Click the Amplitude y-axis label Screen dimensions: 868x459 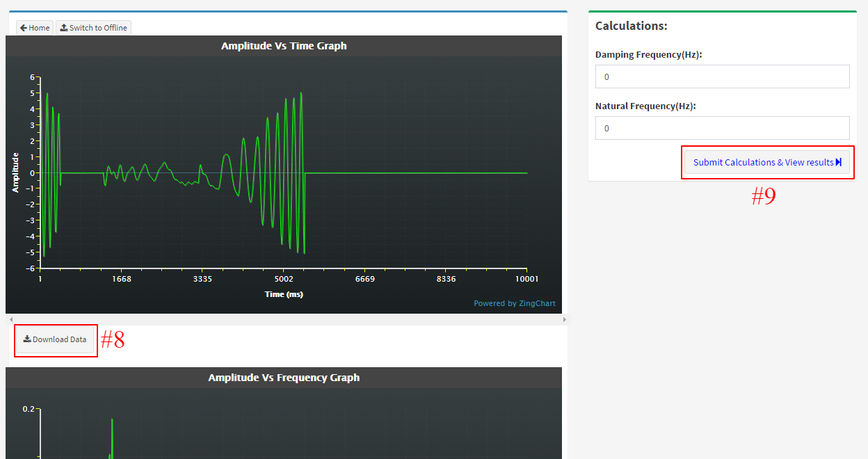pos(15,172)
